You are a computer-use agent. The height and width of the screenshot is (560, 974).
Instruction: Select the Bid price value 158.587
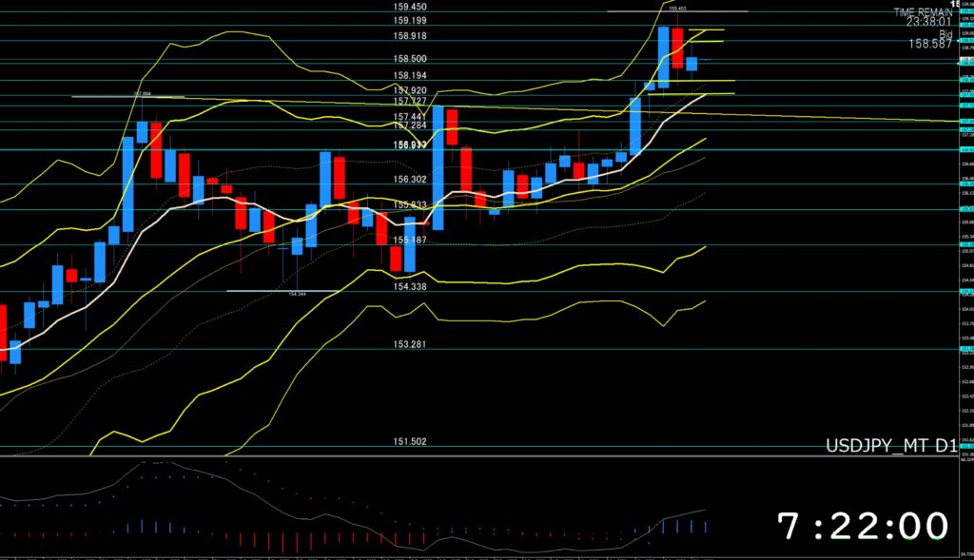click(930, 44)
